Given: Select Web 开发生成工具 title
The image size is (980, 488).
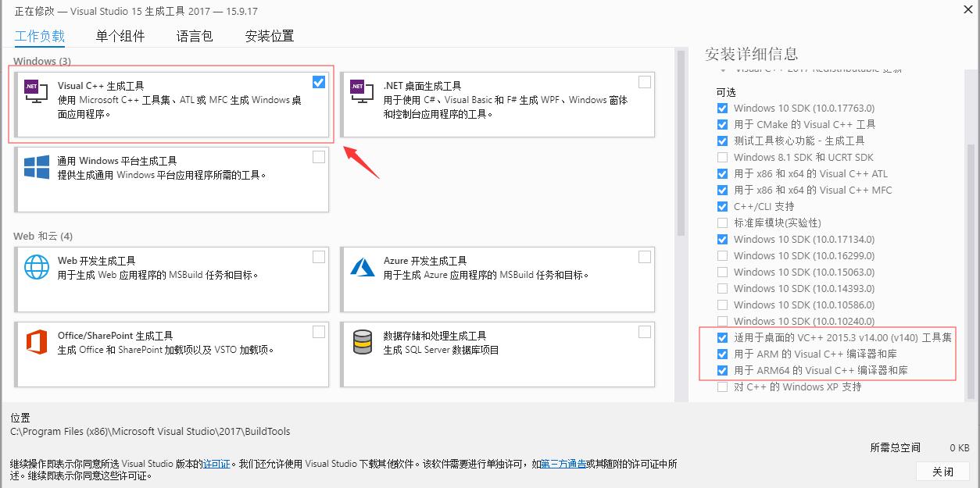Looking at the screenshot, I should (x=97, y=261).
